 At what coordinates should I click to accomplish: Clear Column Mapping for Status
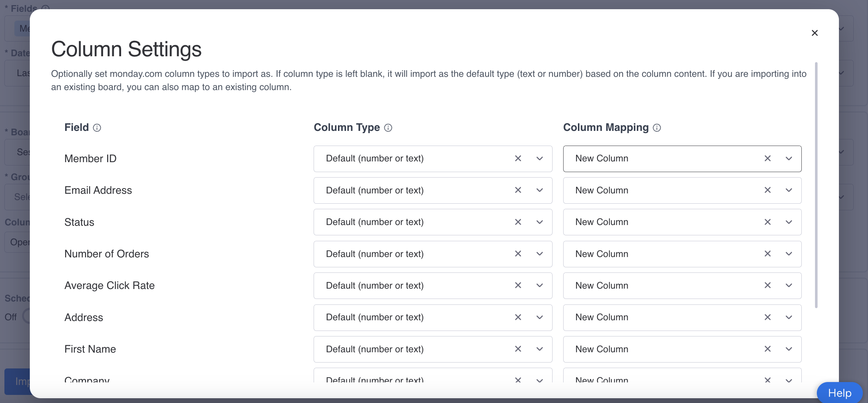(768, 222)
